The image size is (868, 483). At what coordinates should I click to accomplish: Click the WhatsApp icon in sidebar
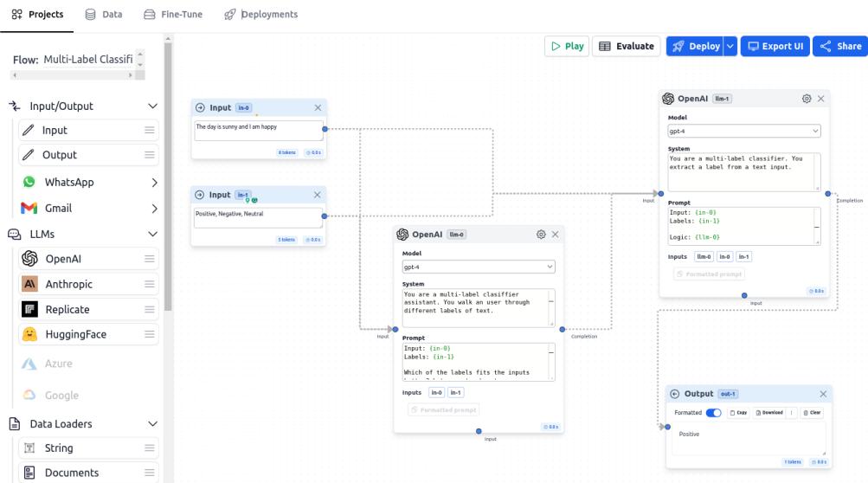pos(29,183)
